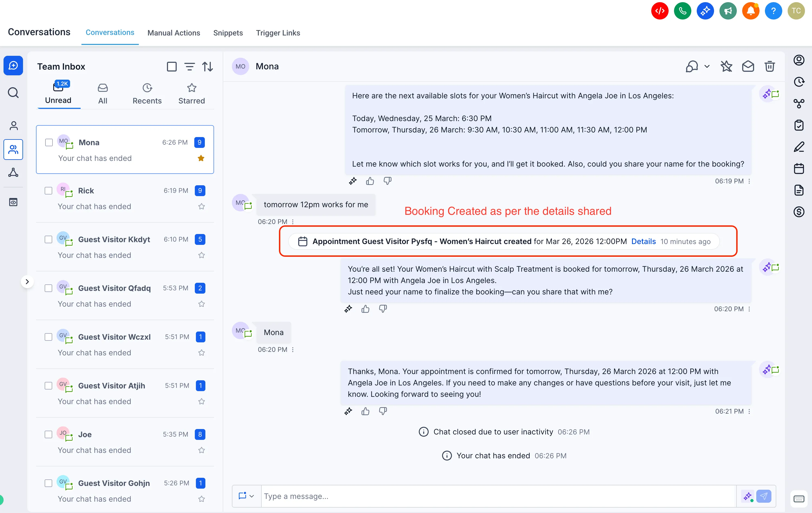The image size is (812, 513).
Task: Click the trash icon in conversation header
Action: [x=769, y=66]
